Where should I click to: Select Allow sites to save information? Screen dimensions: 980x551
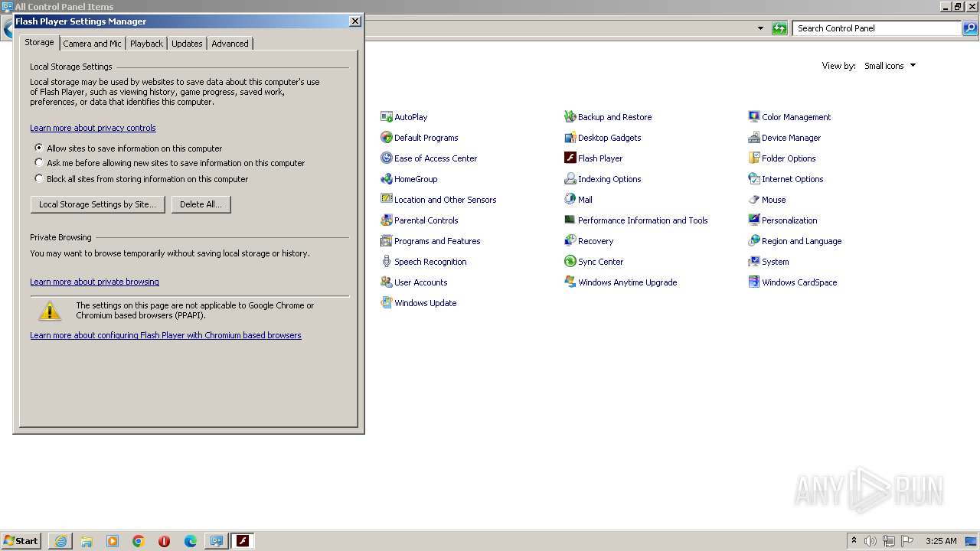pyautogui.click(x=39, y=148)
